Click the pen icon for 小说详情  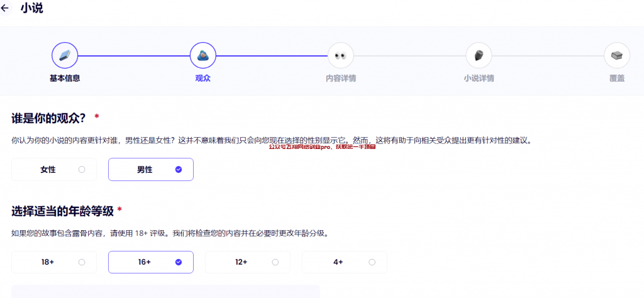[479, 55]
